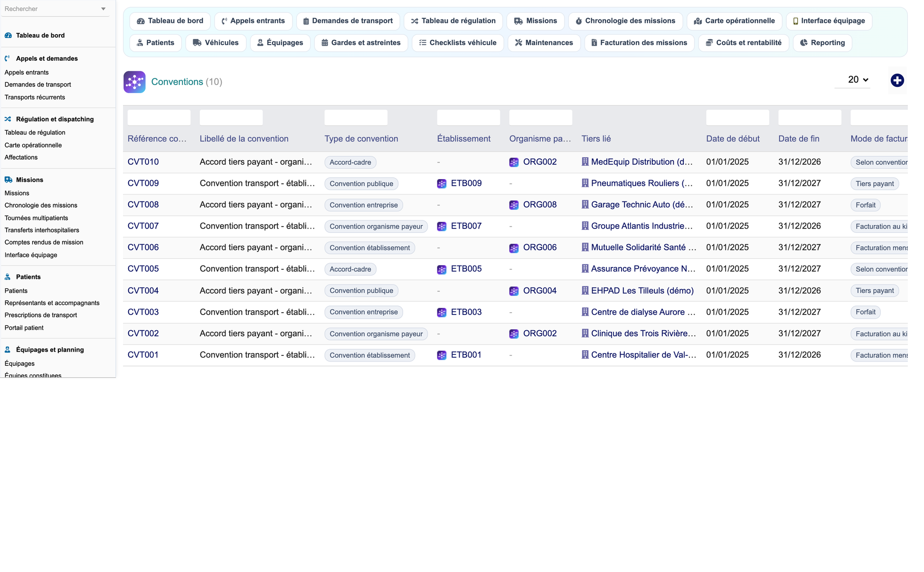Click the Type de convention filter field

click(356, 117)
